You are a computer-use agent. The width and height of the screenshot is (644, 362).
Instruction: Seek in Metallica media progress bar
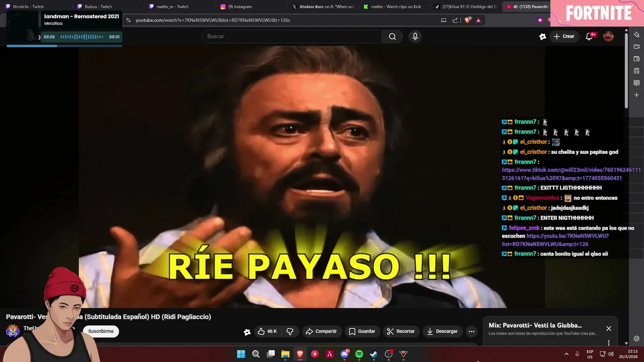click(64, 46)
